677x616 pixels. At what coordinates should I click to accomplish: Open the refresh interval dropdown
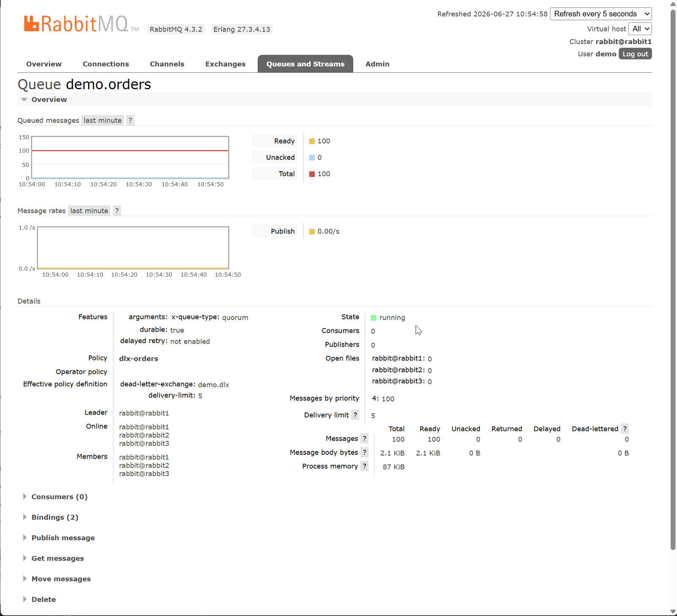coord(601,14)
